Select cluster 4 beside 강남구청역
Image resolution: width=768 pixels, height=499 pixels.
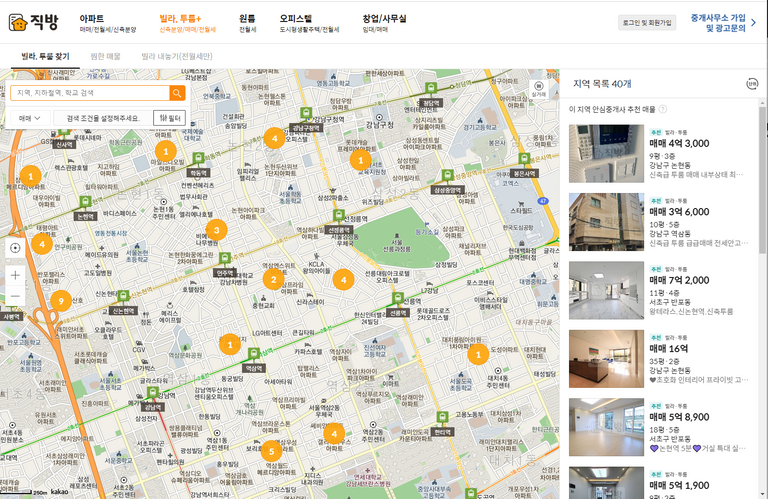tap(274, 139)
